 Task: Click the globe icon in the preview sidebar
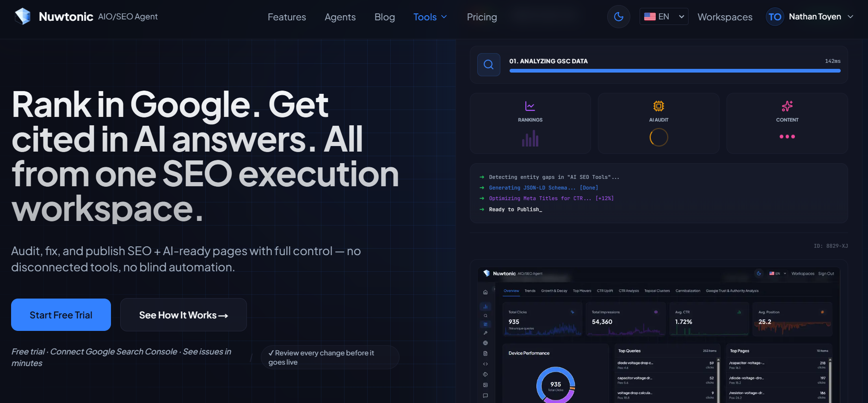[485, 343]
